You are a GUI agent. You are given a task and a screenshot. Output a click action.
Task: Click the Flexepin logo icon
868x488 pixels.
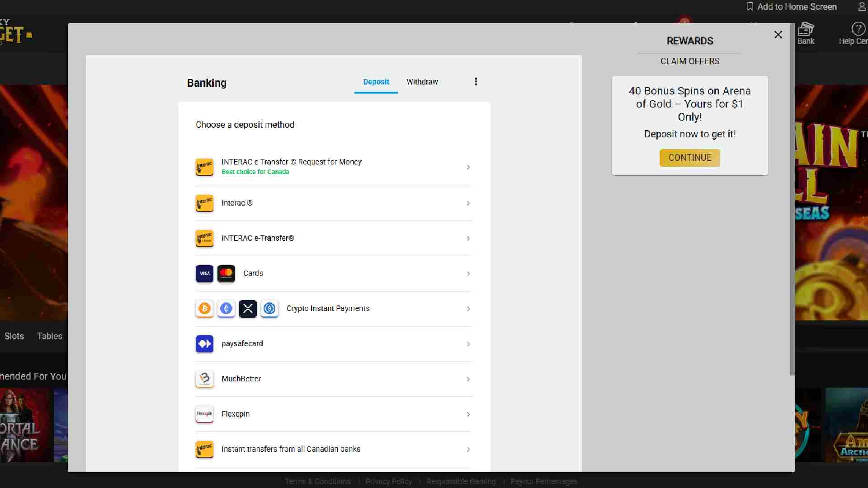point(204,414)
